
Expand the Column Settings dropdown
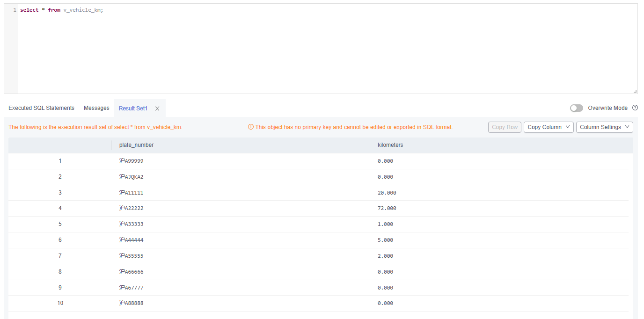[604, 127]
